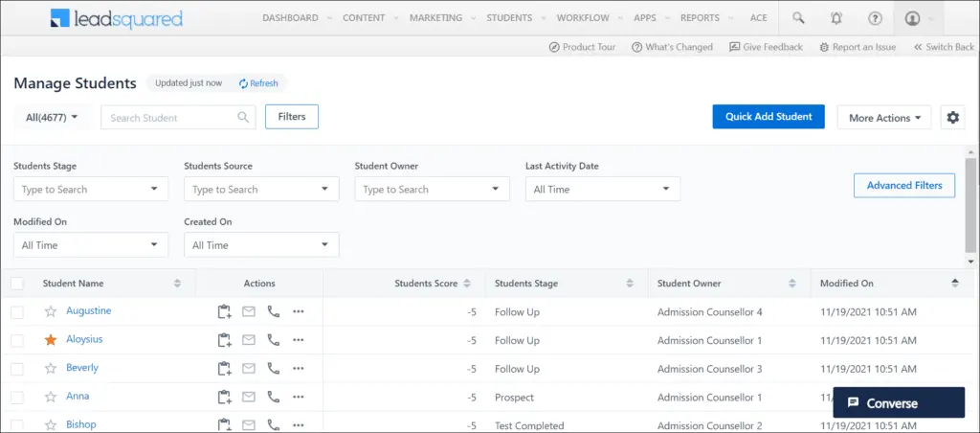Refresh the student list
Screen dimensions: 980x433
point(258,83)
